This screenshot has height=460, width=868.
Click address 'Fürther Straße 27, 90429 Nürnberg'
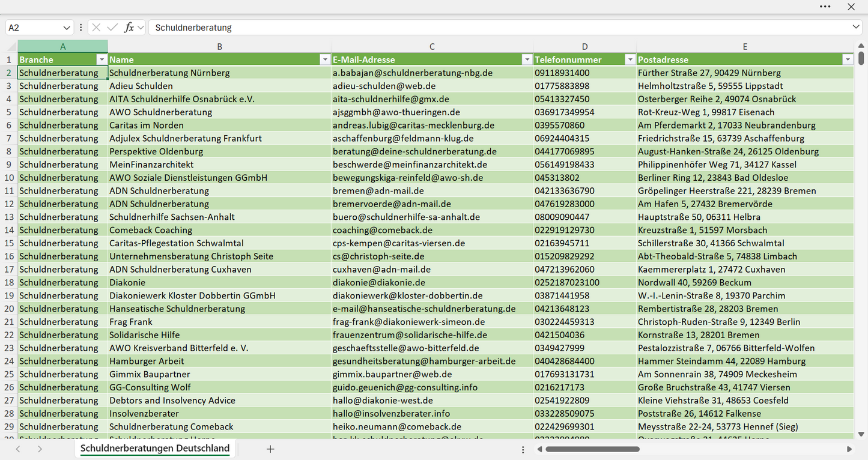coord(745,73)
